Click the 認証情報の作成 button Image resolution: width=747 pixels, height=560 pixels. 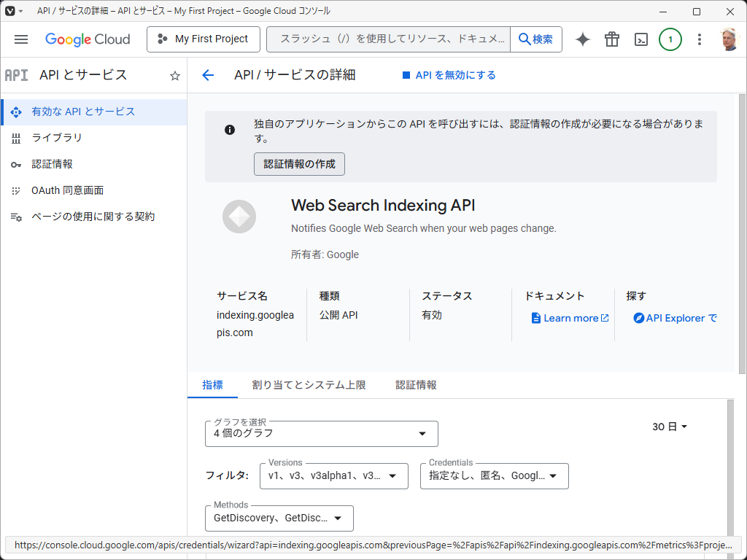(x=299, y=164)
